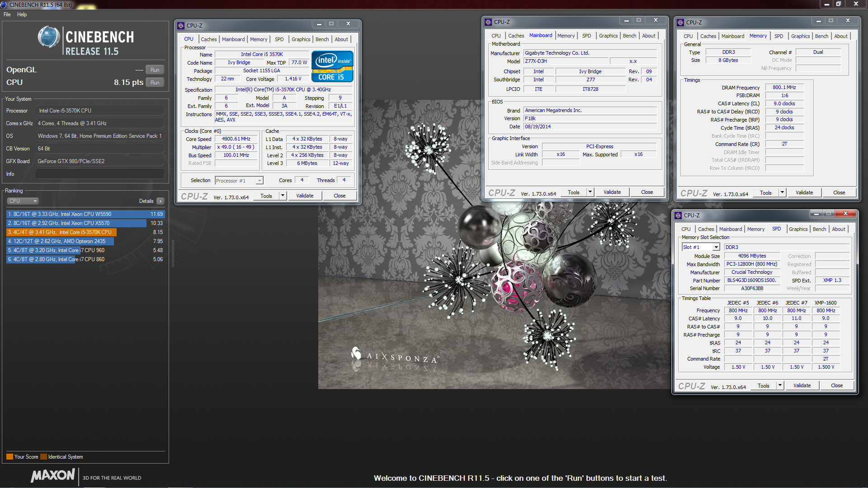
Task: Click CPU-Z app icon in SPD window title bar
Action: (678, 216)
